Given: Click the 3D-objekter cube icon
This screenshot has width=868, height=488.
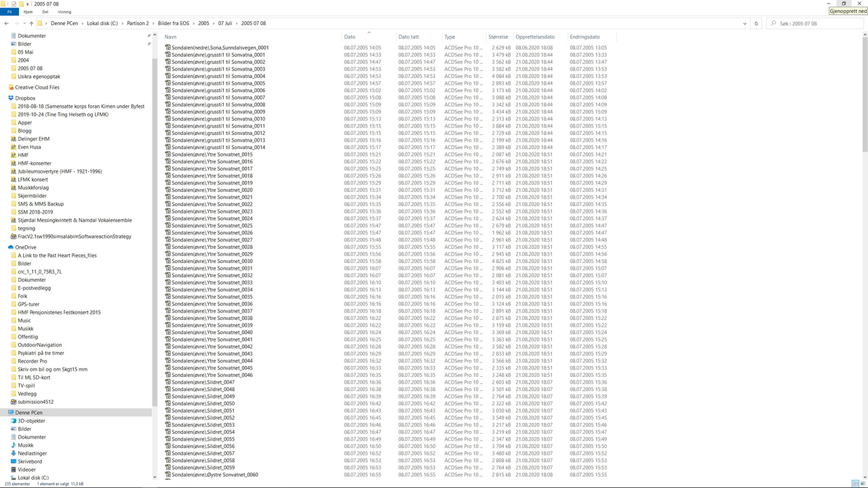Looking at the screenshot, I should [14, 421].
